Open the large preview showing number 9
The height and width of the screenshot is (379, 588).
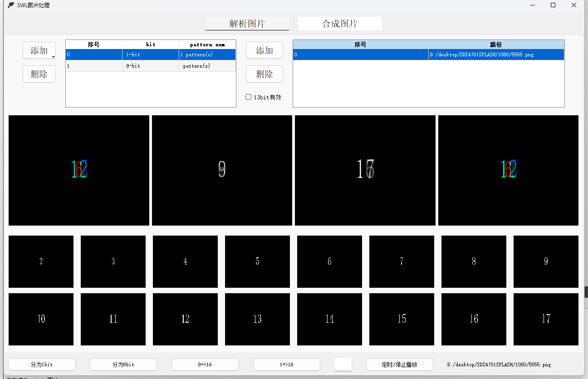(x=222, y=170)
